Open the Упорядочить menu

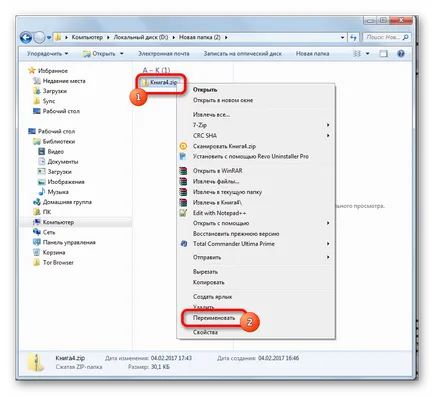(47, 53)
